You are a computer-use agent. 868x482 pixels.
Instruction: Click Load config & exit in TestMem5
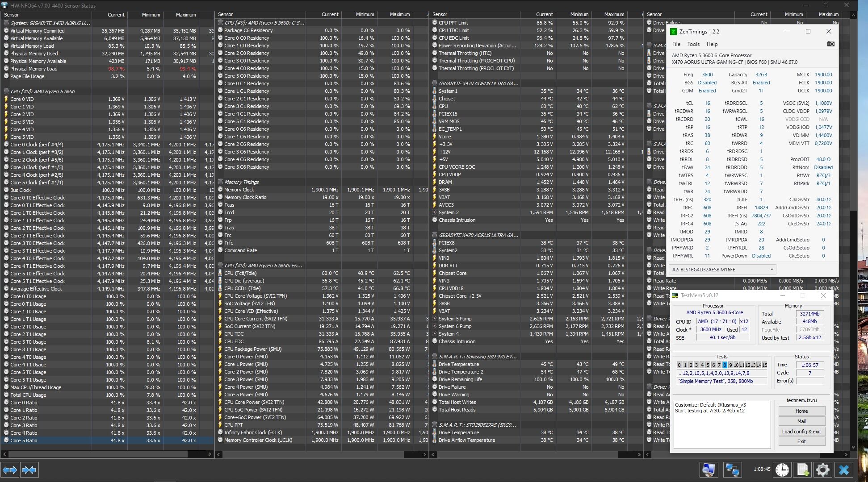[801, 432]
